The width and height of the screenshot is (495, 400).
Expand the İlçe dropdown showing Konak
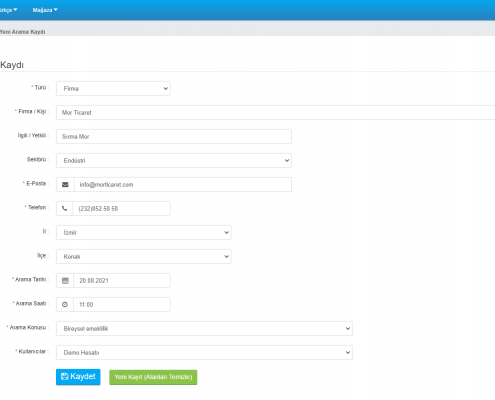[x=144, y=257]
